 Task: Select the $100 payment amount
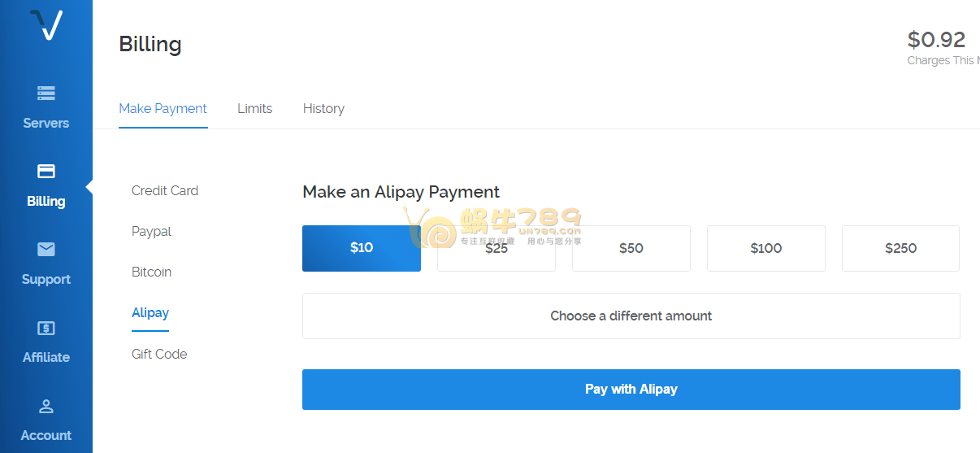766,248
